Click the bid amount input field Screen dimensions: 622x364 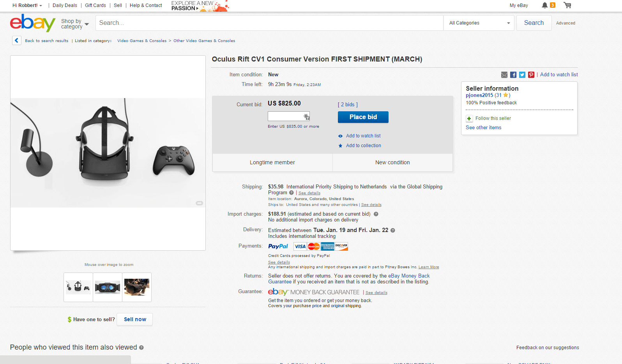point(286,116)
